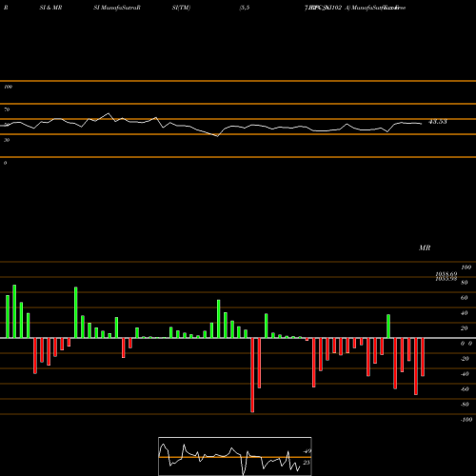Click the 100 label on right MR axis
Screen dimensions: 476x476
tap(466, 268)
